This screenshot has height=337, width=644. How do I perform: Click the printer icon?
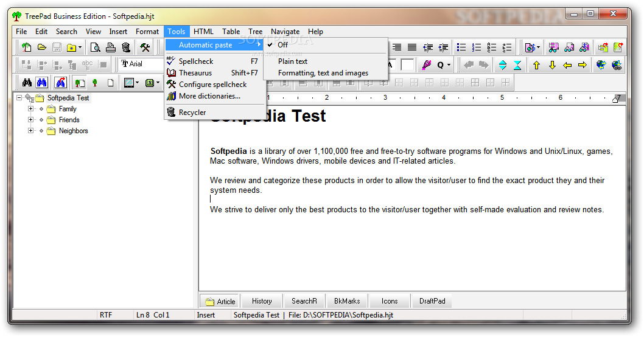click(x=111, y=47)
